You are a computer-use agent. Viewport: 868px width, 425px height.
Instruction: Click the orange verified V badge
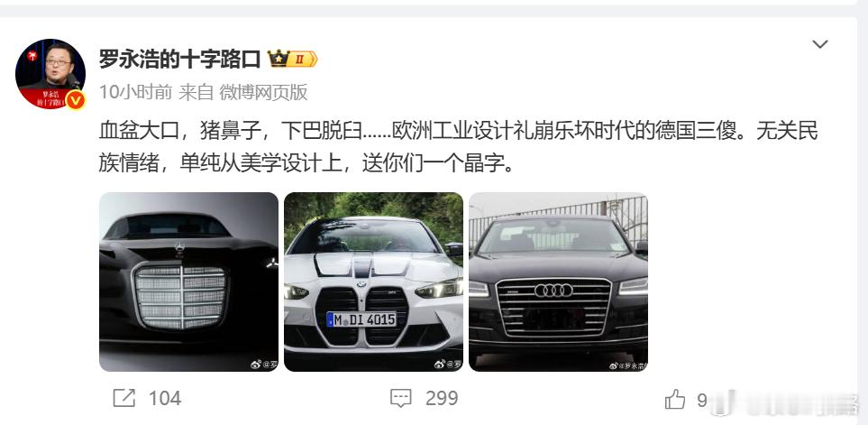(76, 100)
